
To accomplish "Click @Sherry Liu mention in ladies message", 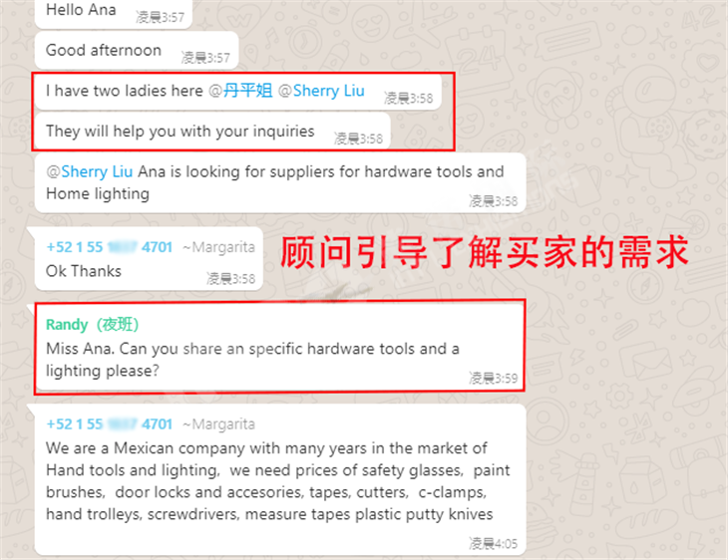I will pos(321,91).
